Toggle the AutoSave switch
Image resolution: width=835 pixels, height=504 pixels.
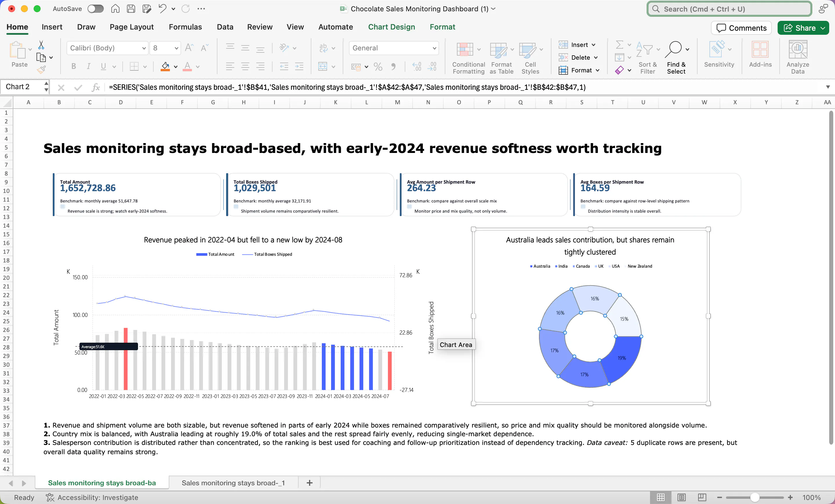pyautogui.click(x=96, y=9)
